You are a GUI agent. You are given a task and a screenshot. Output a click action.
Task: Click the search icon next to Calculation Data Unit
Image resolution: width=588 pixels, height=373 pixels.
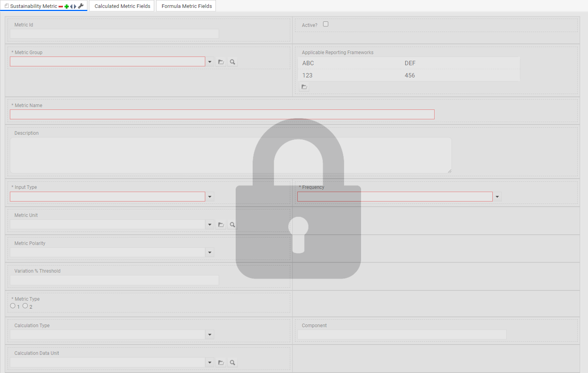coord(232,362)
